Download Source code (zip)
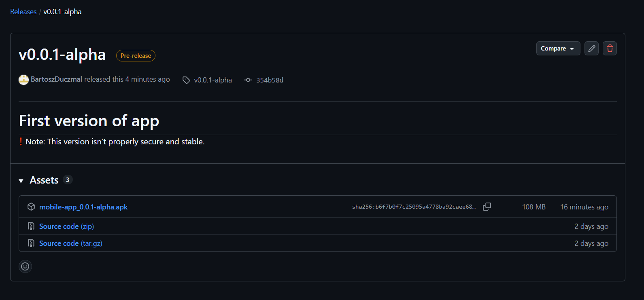Image resolution: width=644 pixels, height=300 pixels. [x=66, y=226]
